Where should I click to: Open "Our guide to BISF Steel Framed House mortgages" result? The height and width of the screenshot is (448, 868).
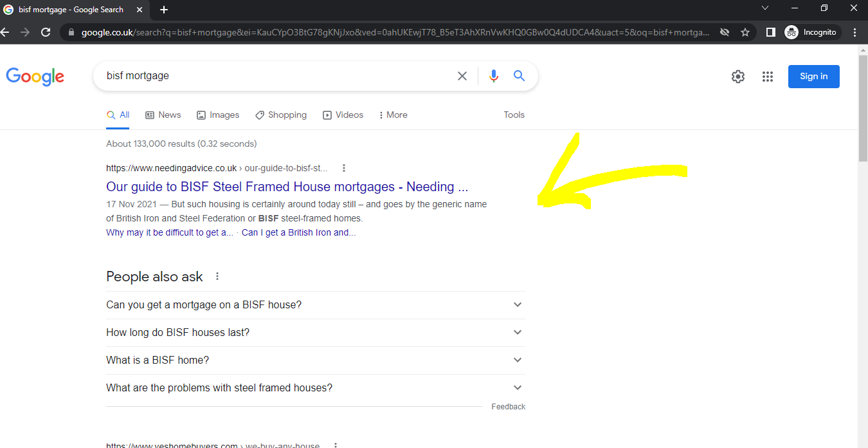(x=287, y=187)
